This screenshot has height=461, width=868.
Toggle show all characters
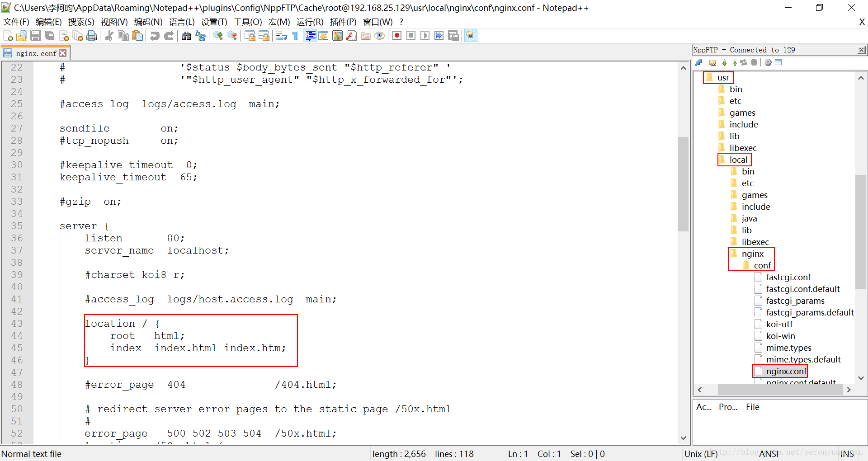tap(296, 36)
